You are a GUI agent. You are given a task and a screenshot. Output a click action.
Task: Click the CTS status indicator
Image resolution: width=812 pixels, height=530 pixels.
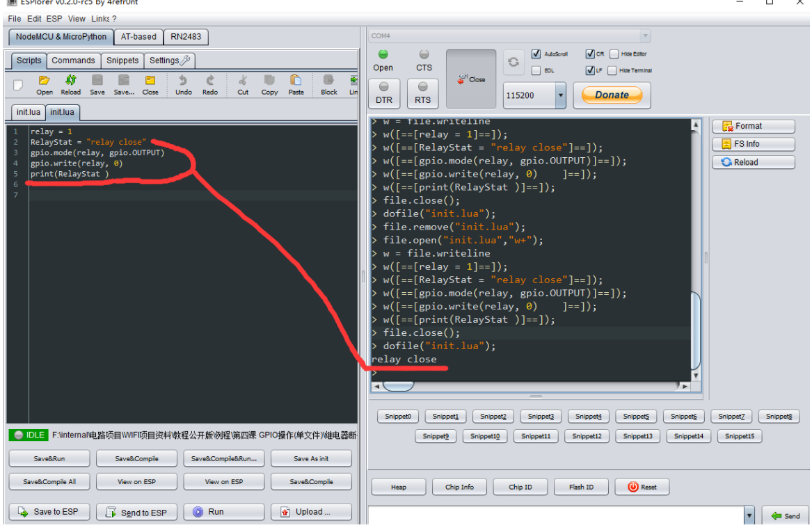pyautogui.click(x=424, y=54)
